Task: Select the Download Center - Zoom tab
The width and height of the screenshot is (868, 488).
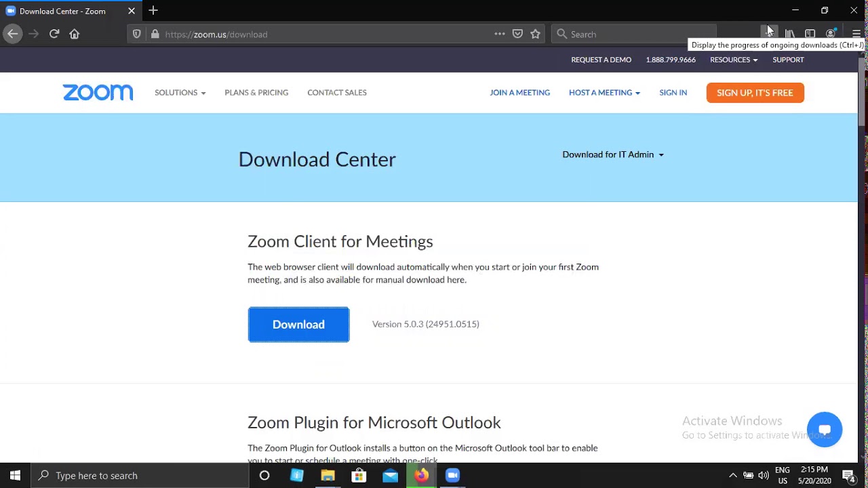Action: click(71, 11)
